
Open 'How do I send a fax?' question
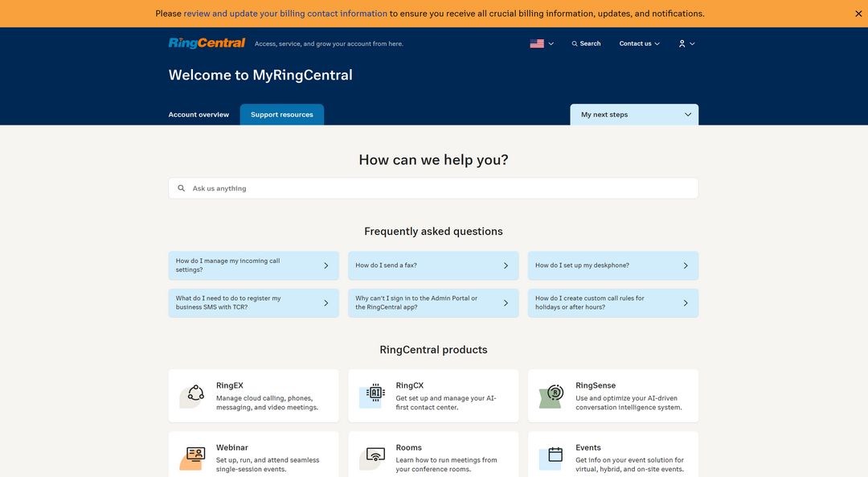(x=433, y=265)
